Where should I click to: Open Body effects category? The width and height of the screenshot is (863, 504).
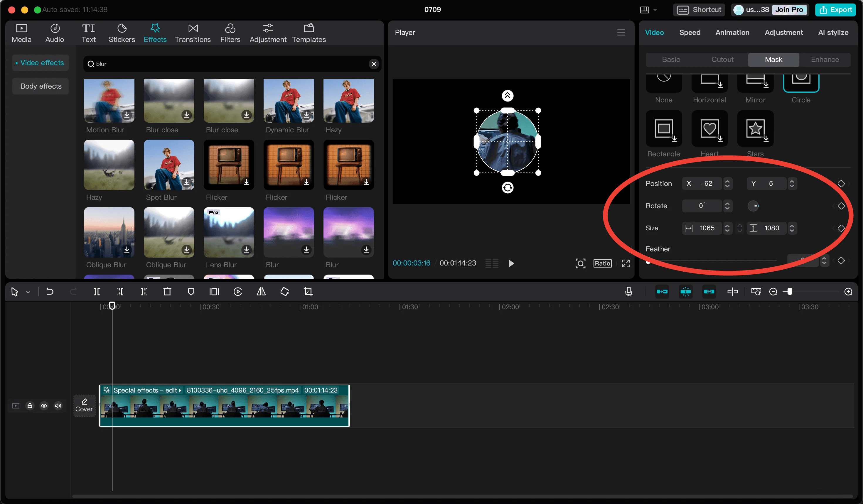click(40, 86)
